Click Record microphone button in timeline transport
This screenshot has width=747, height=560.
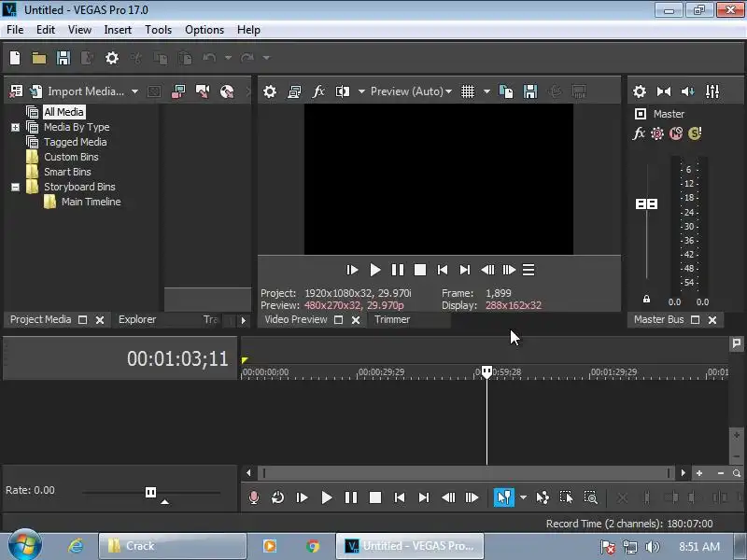[254, 497]
